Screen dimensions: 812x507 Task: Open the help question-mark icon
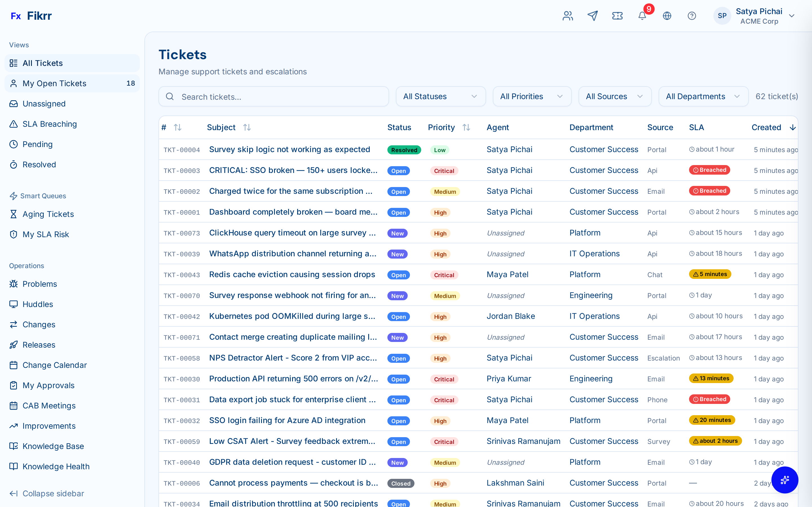[x=692, y=15]
